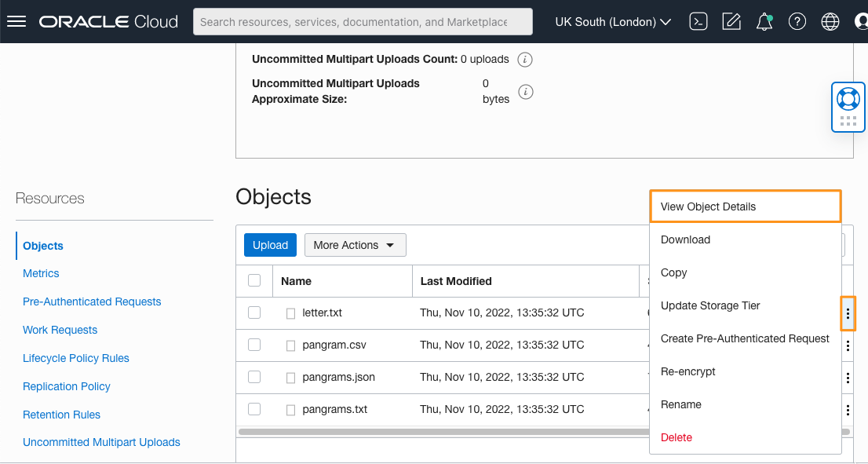868x464 pixels.
Task: Open the language globe icon
Action: pos(830,22)
